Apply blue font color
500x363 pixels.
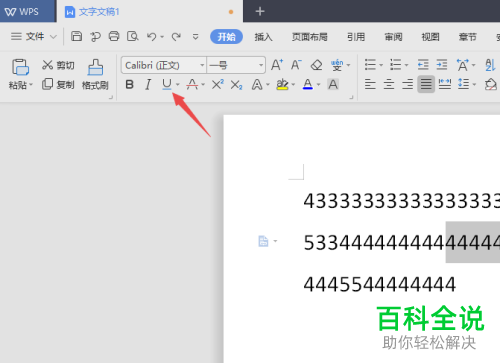308,85
